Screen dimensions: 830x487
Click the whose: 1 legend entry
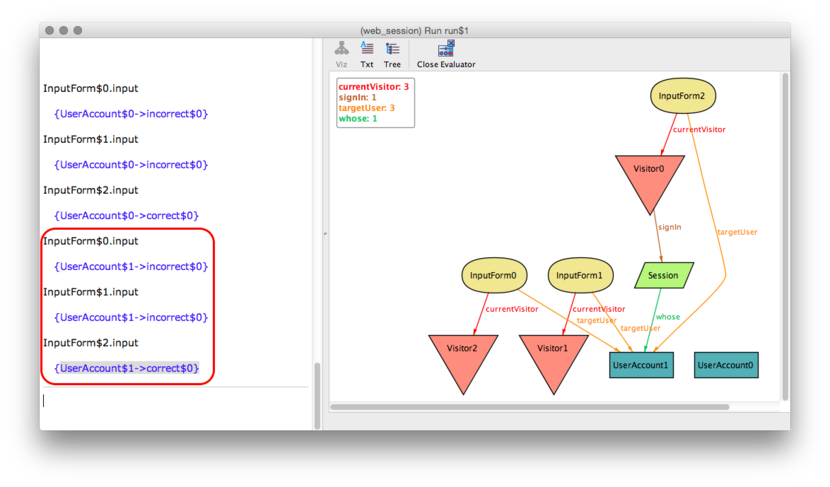point(358,119)
